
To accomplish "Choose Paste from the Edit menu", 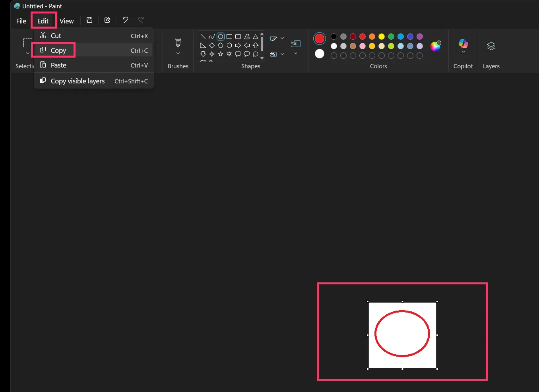I will [x=94, y=65].
